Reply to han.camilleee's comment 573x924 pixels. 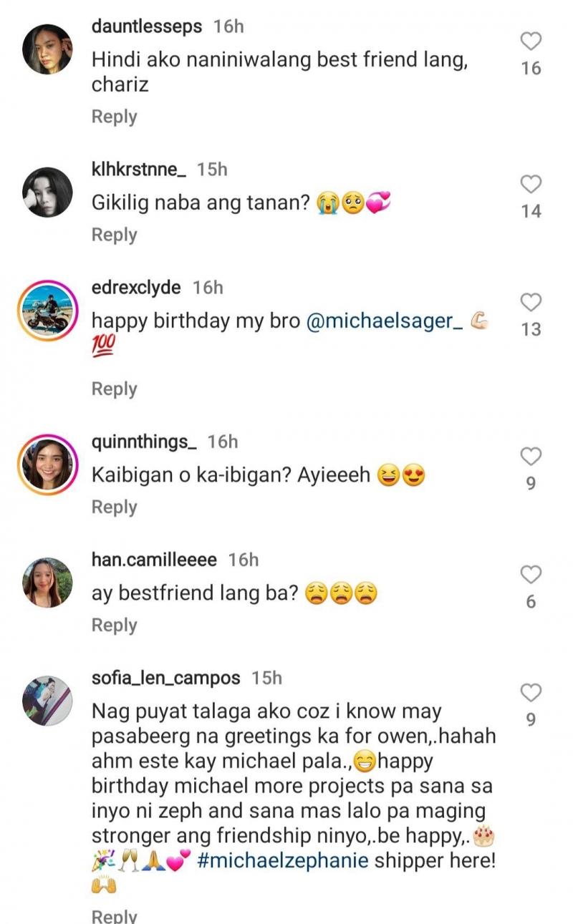[x=114, y=625]
